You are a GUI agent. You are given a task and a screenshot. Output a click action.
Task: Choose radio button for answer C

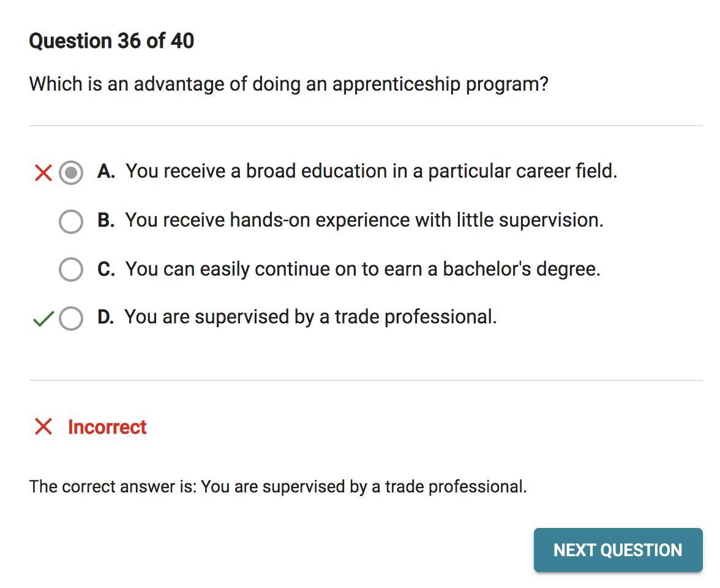(71, 269)
